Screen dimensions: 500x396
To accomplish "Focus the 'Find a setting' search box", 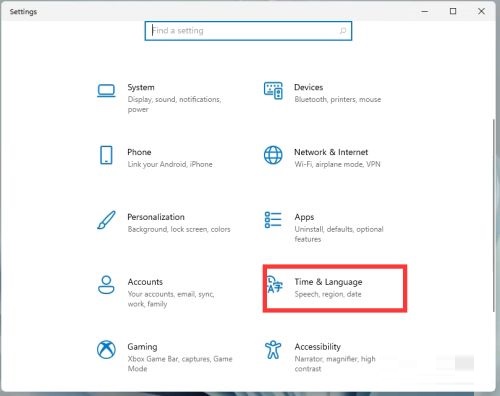I will 248,31.
